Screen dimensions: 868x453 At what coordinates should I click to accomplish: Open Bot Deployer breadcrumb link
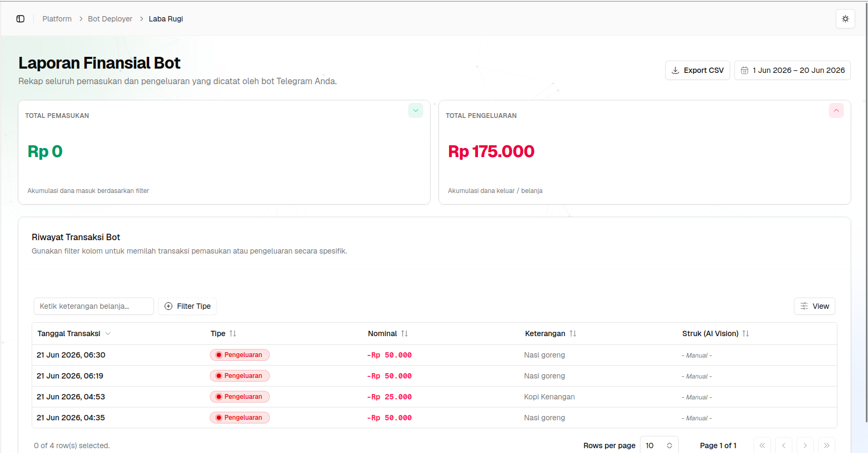[110, 19]
